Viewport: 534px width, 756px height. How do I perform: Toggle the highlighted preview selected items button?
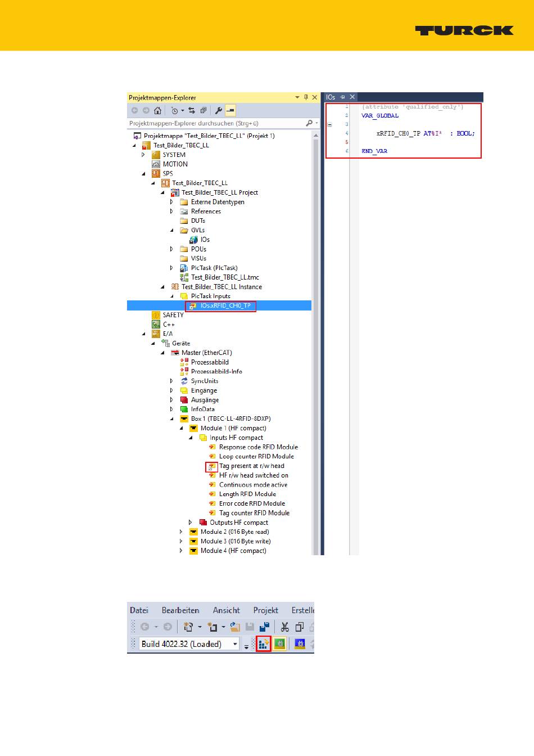[230, 110]
